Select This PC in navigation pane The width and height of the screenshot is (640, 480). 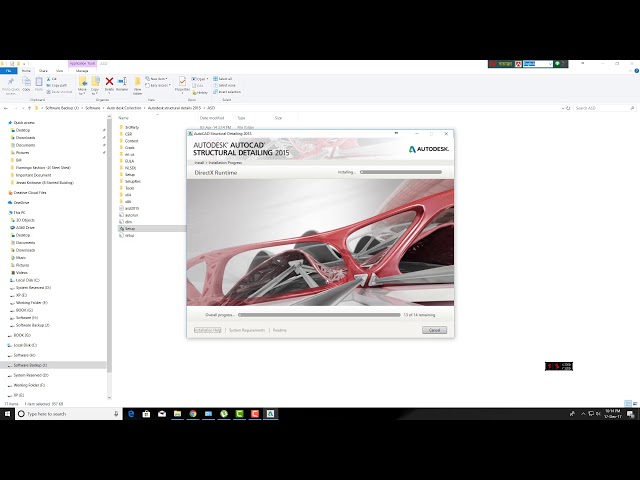click(x=19, y=213)
